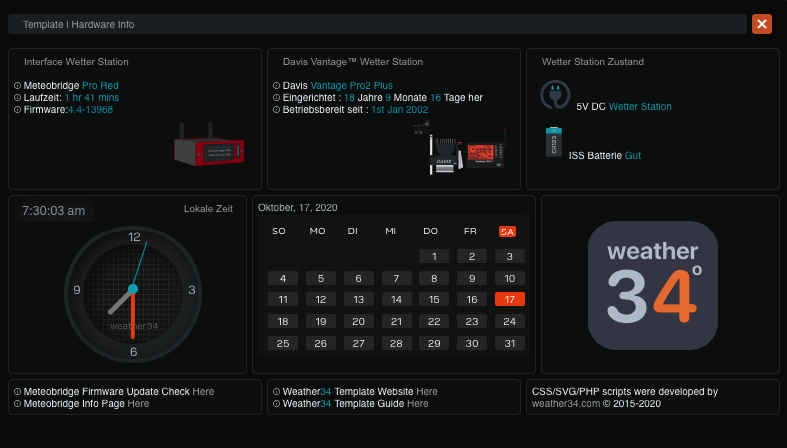Close the Hardware Info popup with orange X

[761, 24]
